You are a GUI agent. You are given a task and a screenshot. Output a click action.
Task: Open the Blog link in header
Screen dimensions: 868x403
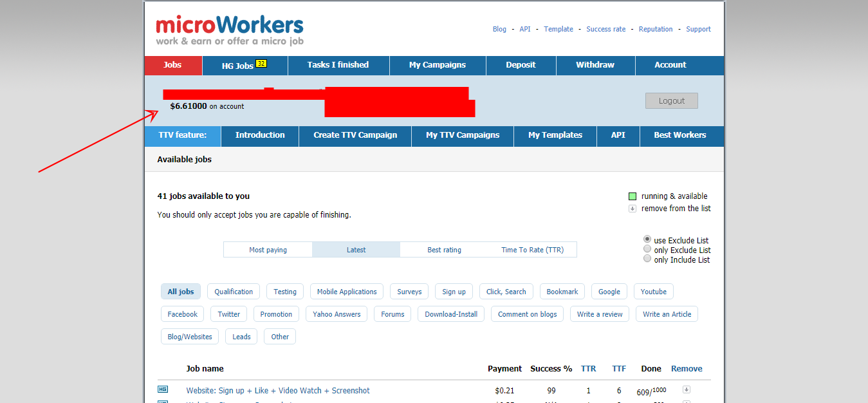(499, 29)
